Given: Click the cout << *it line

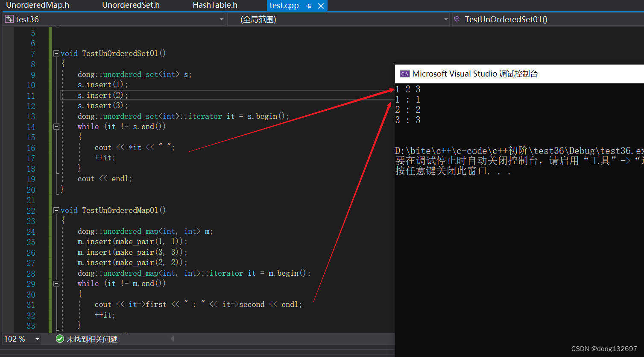Looking at the screenshot, I should click(x=135, y=148).
